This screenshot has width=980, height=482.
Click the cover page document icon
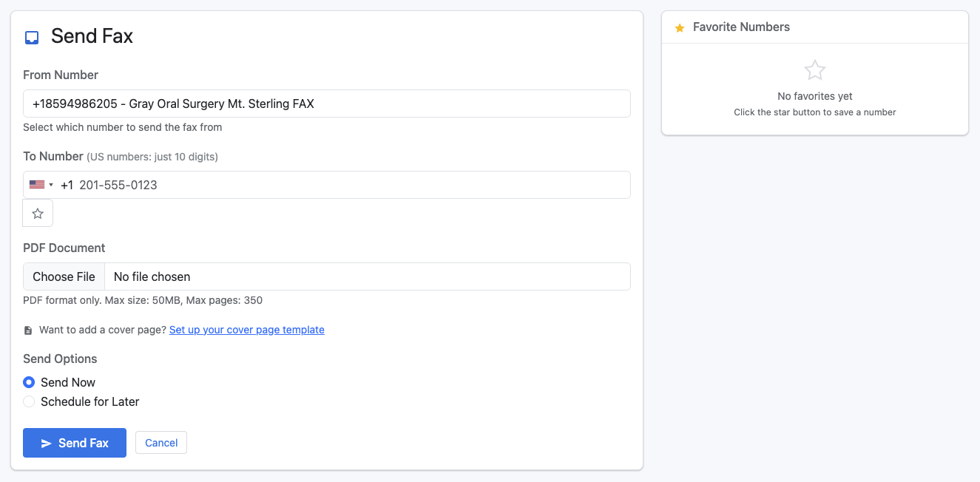coord(28,330)
